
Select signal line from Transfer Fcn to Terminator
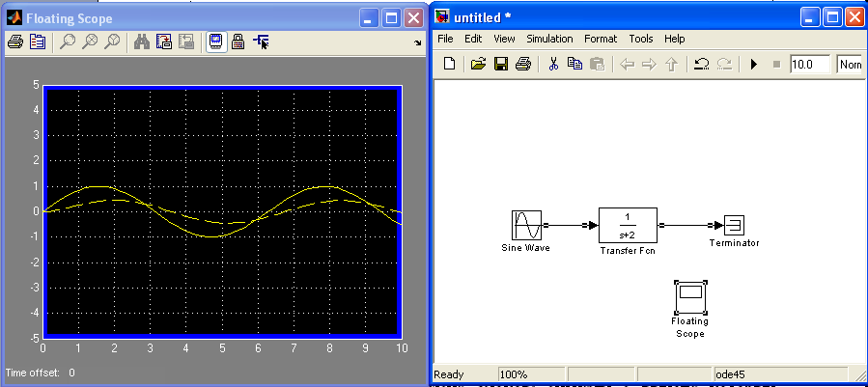point(687,225)
